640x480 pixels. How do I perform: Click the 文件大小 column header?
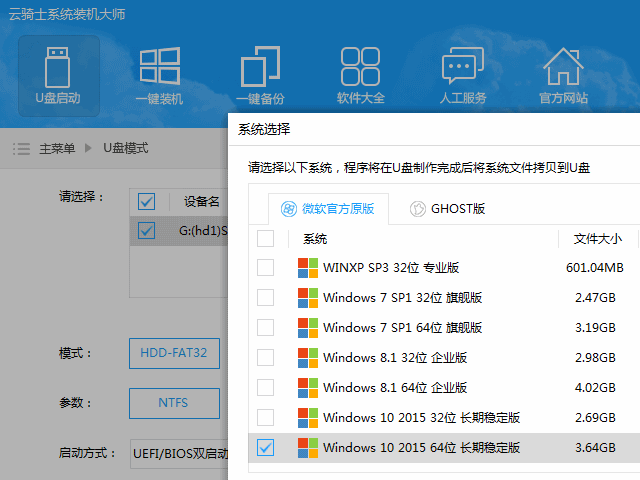point(598,239)
